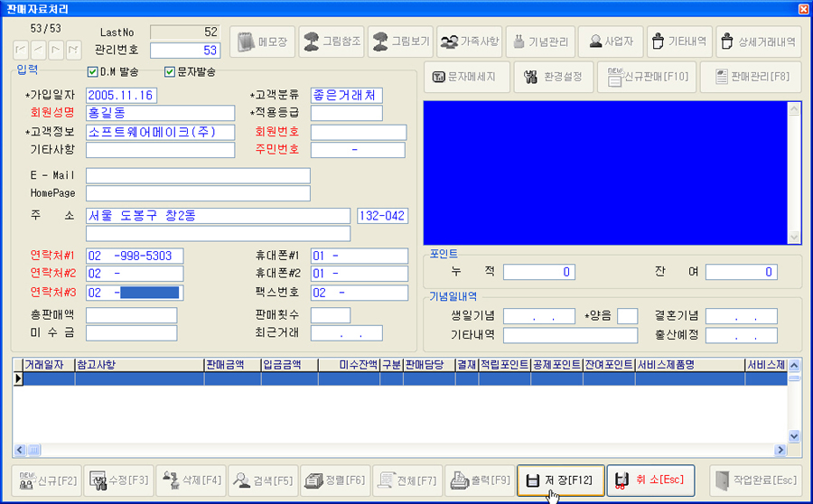This screenshot has width=813, height=504.
Task: Click the 적용등급 grade field
Action: click(x=346, y=114)
